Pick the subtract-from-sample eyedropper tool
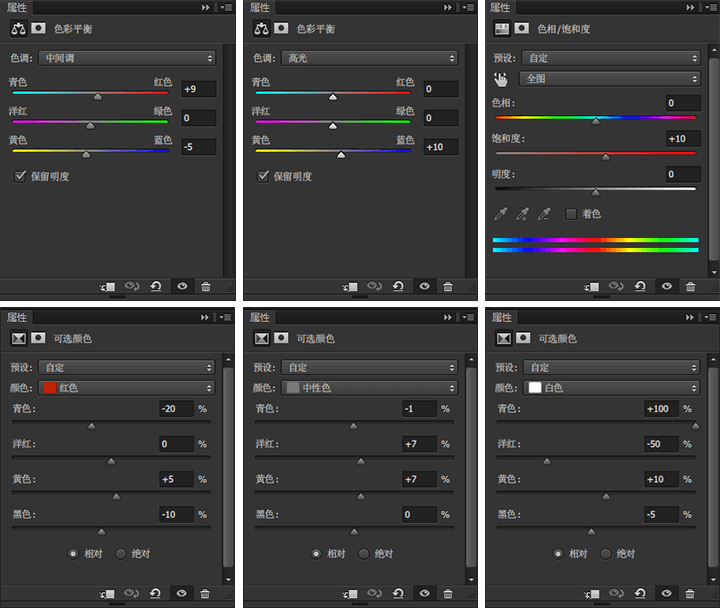 click(544, 214)
